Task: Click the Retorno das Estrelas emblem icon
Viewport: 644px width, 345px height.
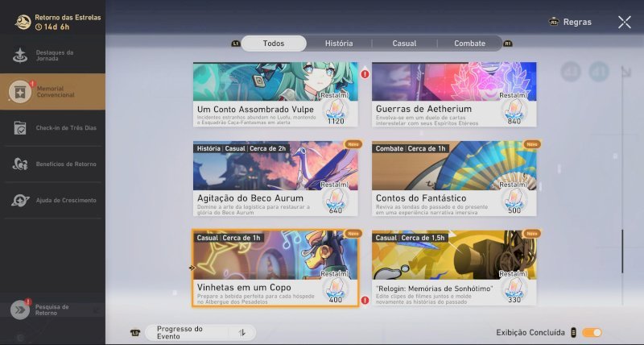Action: pos(23,23)
